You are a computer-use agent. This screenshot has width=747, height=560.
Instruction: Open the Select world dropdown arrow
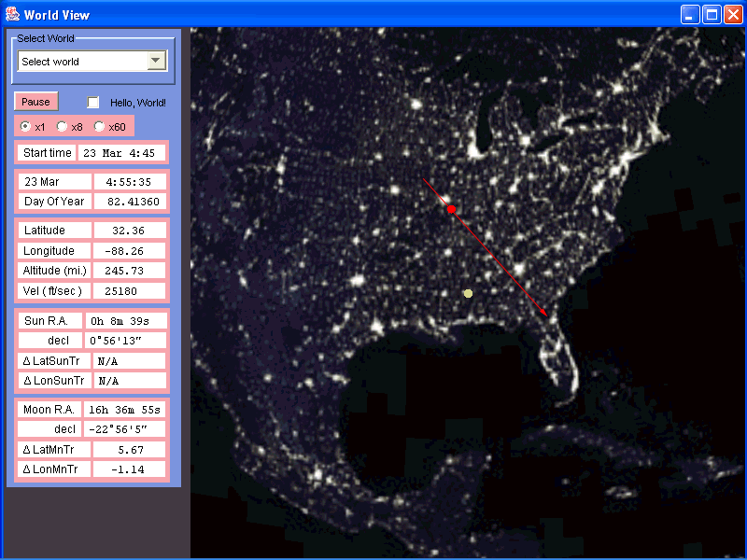(x=156, y=62)
